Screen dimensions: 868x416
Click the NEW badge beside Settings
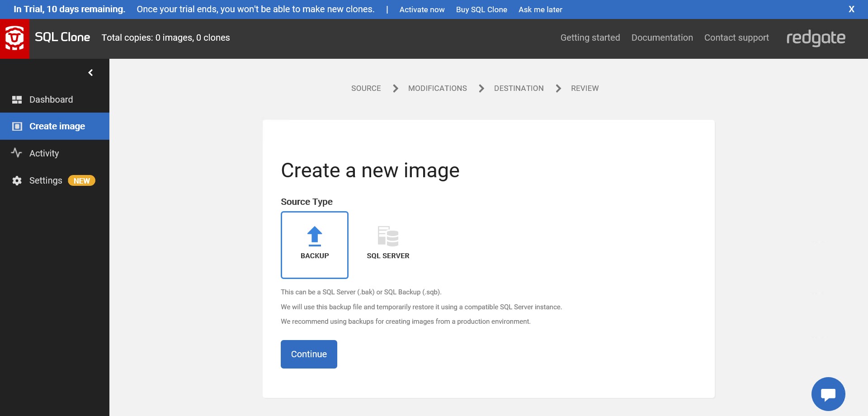81,180
